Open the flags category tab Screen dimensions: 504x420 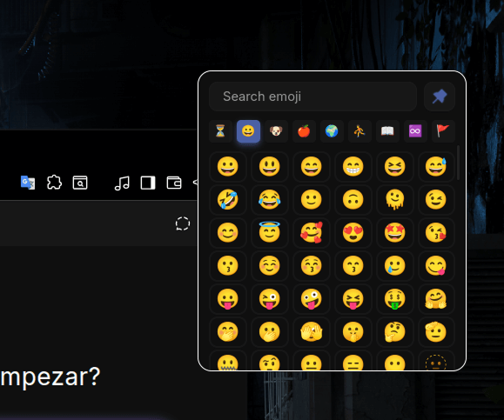pyautogui.click(x=443, y=131)
